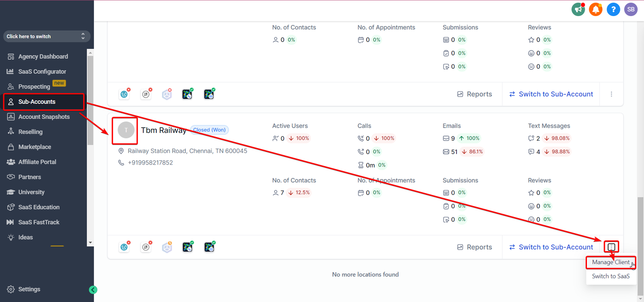The height and width of the screenshot is (302, 644).
Task: Choose Switch to SaaS menu option
Action: (x=610, y=276)
